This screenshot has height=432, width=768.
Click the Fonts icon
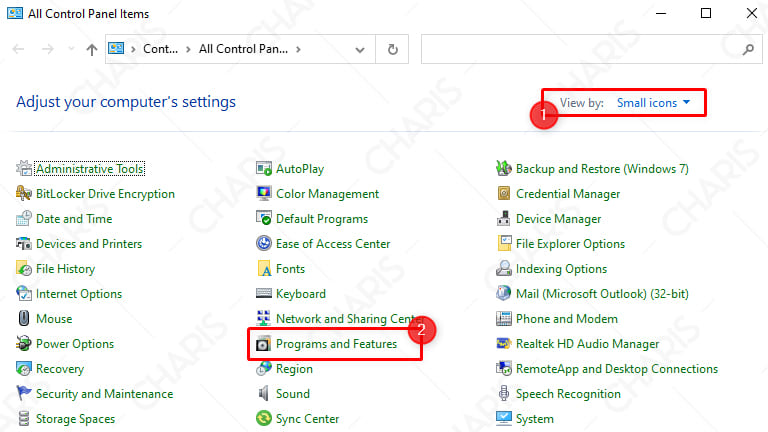(264, 268)
